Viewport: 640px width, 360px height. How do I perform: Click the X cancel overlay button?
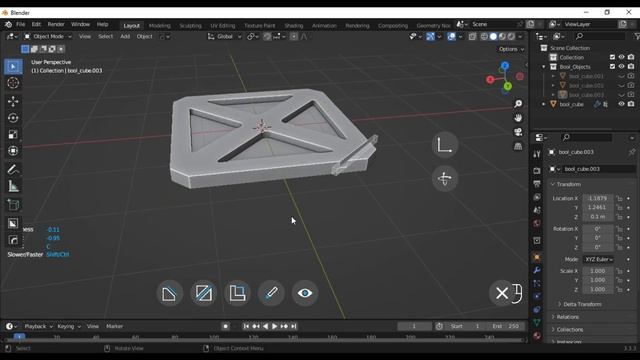coord(502,293)
